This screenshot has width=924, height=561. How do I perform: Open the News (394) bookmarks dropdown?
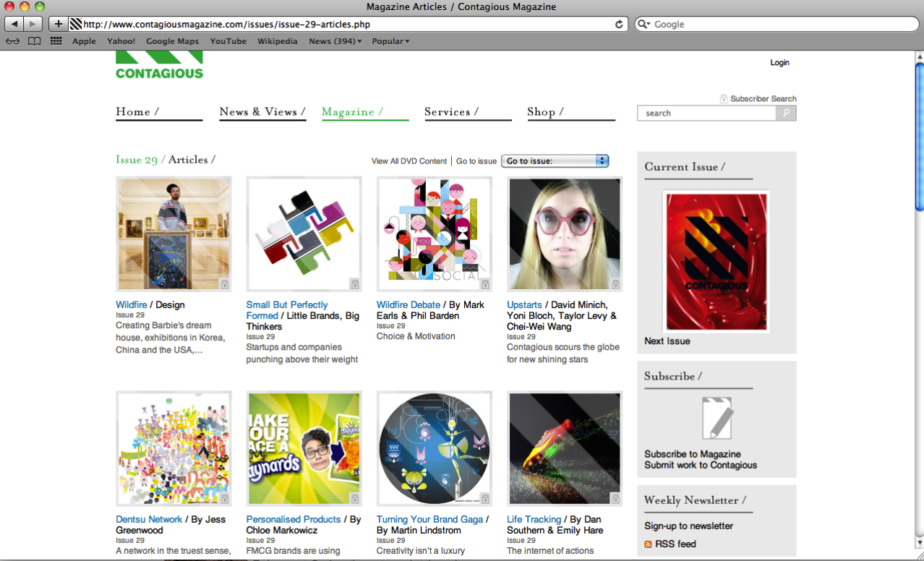pyautogui.click(x=335, y=41)
